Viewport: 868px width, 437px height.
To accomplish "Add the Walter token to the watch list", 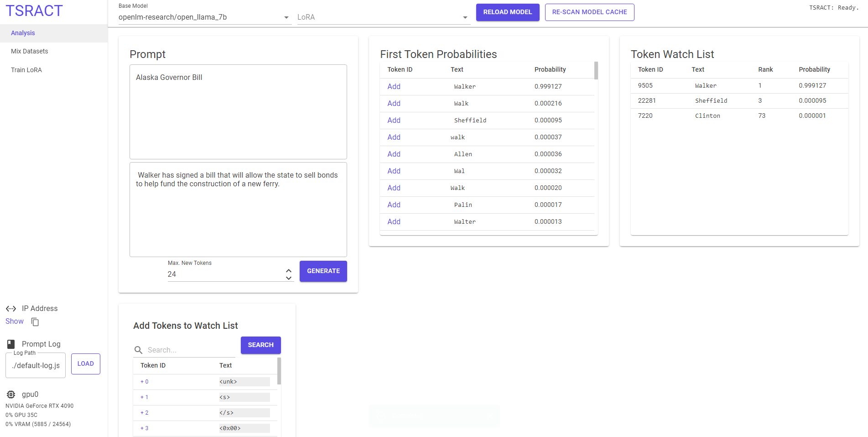I will (394, 222).
